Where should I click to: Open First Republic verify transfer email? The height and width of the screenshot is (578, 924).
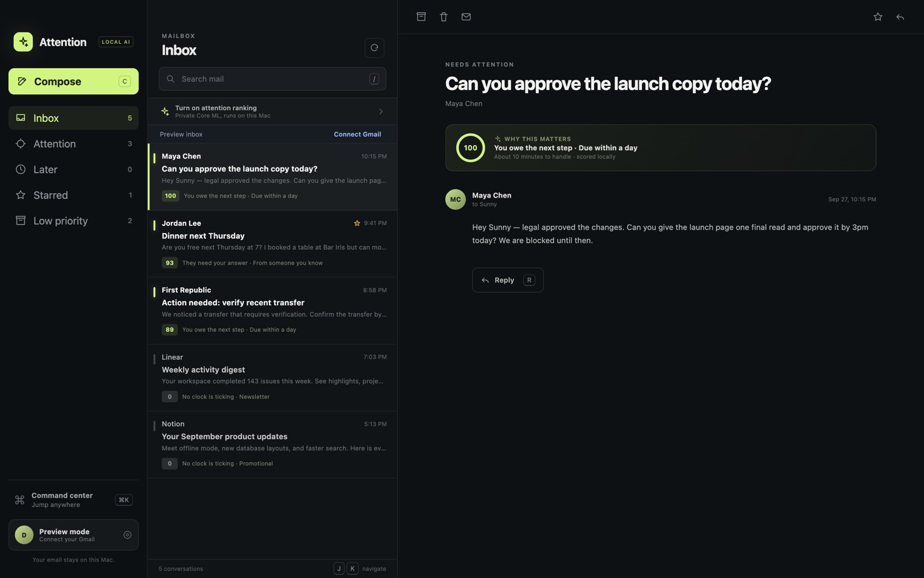[x=273, y=311]
